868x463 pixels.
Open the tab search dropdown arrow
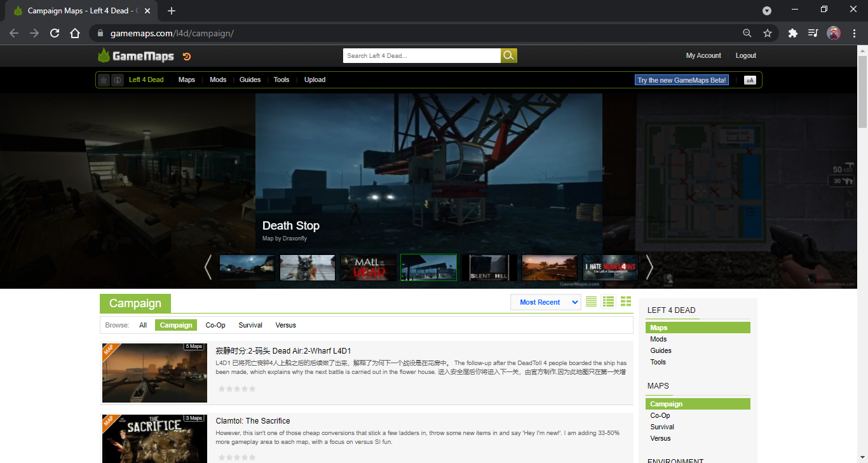pyautogui.click(x=767, y=11)
